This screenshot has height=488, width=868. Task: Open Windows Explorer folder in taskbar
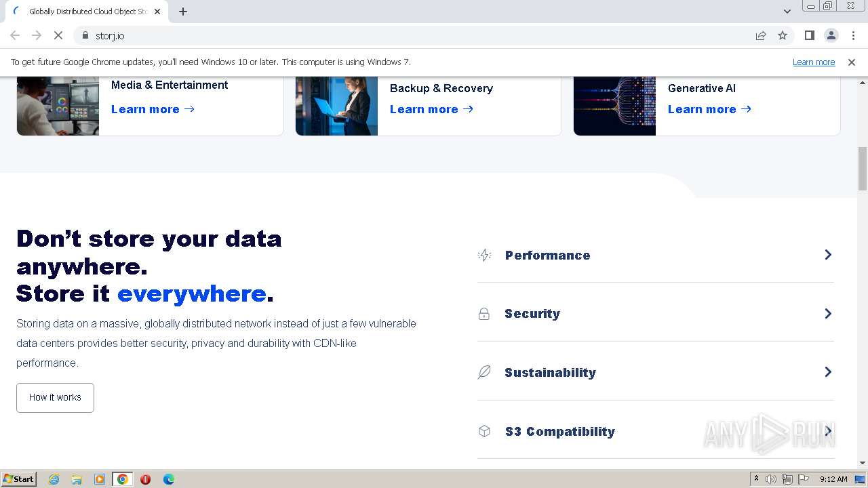click(x=77, y=479)
